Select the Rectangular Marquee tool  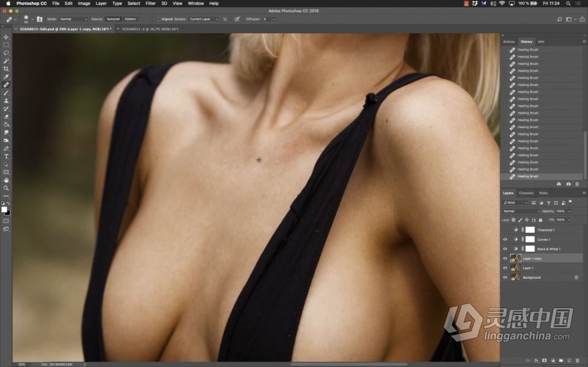pyautogui.click(x=6, y=45)
